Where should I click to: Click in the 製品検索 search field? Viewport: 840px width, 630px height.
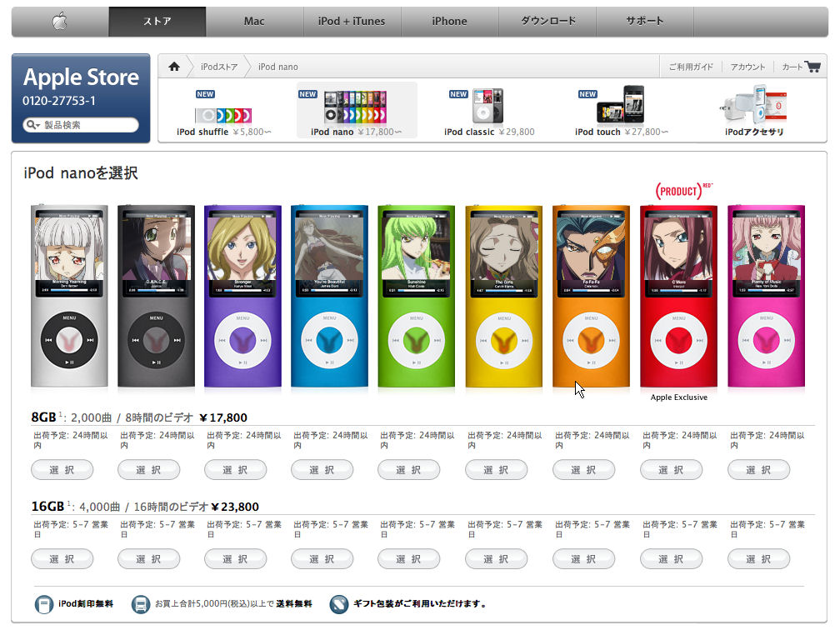point(81,125)
